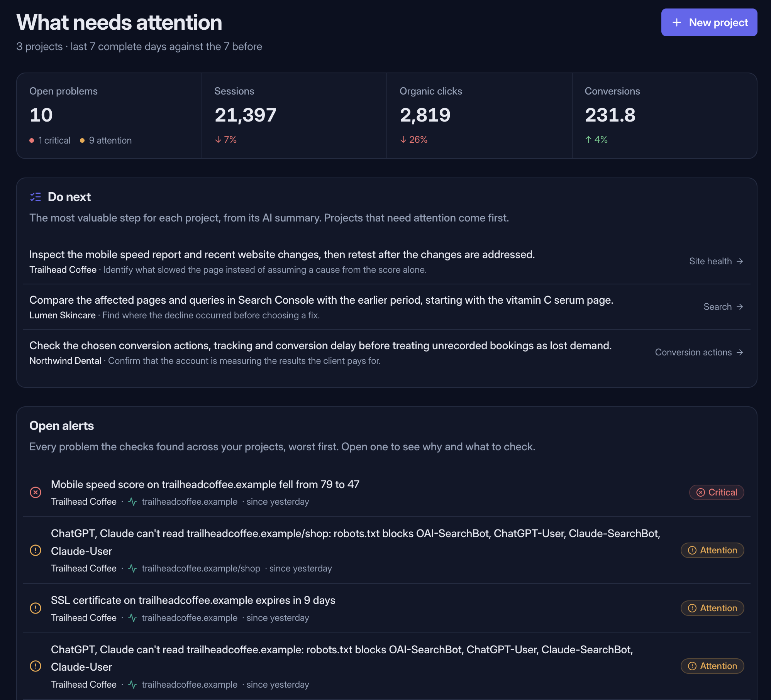The height and width of the screenshot is (700, 771).
Task: Open the ChatGPT, Claude can't read /shop alert
Action: click(386, 550)
